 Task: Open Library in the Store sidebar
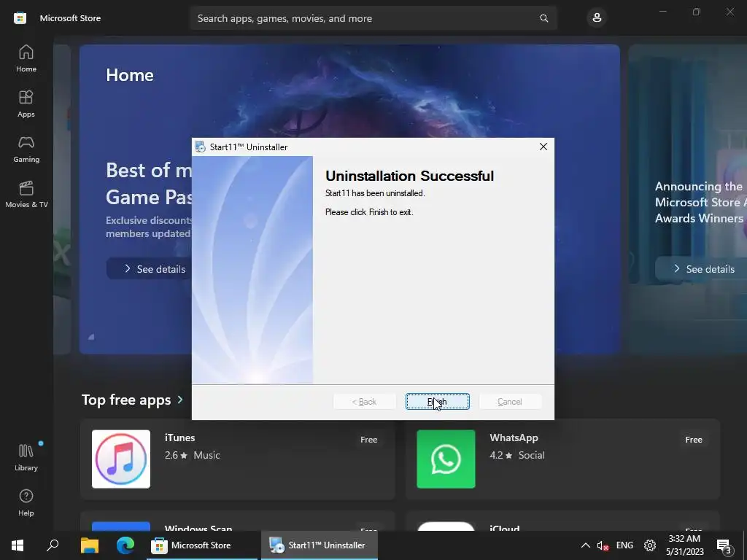[x=26, y=458]
